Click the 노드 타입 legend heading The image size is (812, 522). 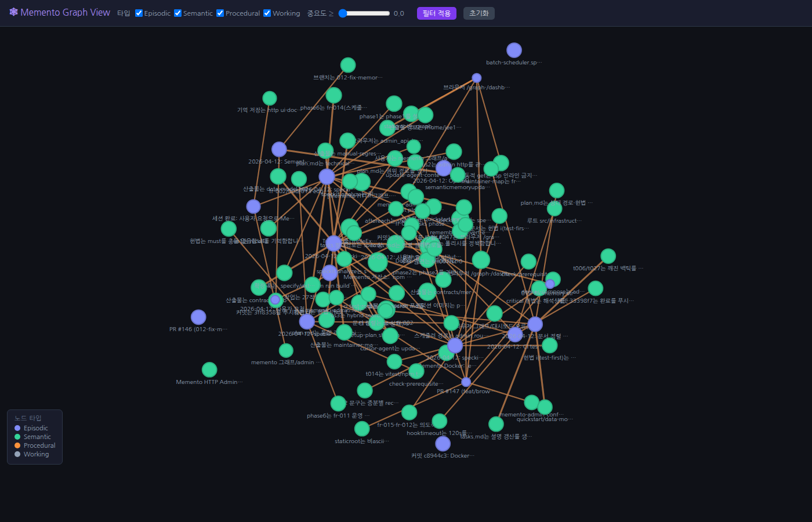pyautogui.click(x=28, y=418)
